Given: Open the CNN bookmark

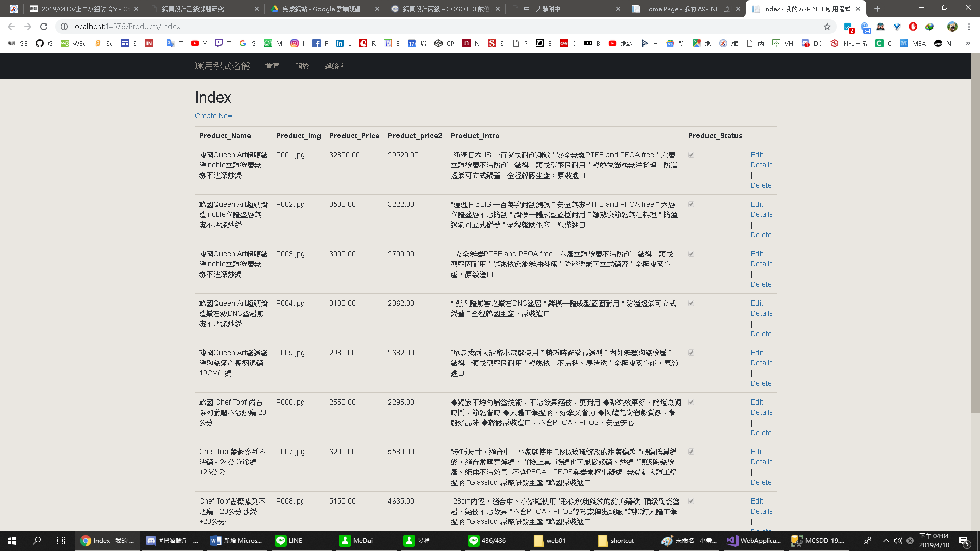Looking at the screenshot, I should click(x=568, y=43).
